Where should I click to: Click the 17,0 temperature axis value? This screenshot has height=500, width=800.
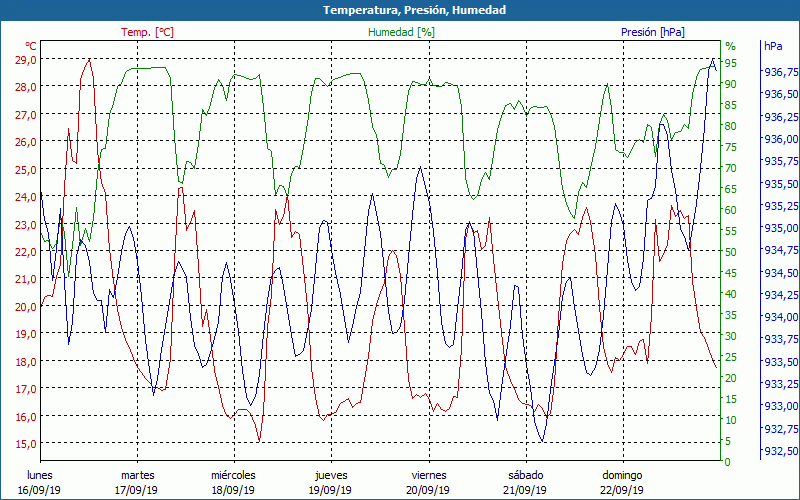point(26,389)
